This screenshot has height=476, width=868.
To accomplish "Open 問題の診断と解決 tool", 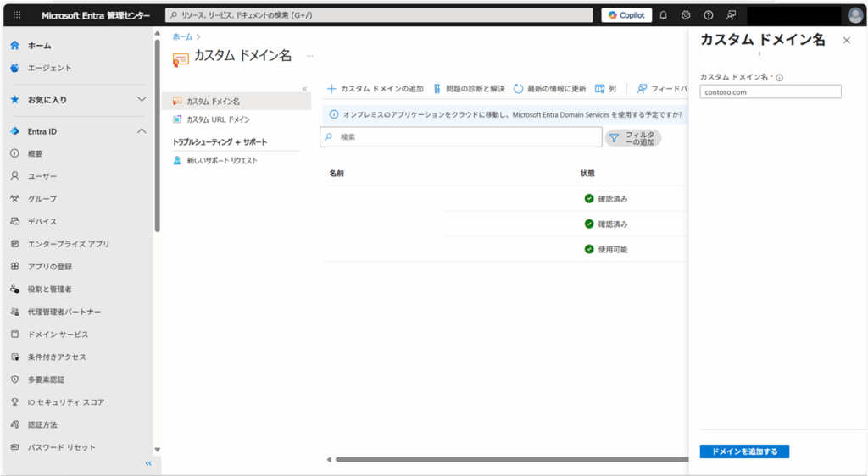I will coord(469,89).
